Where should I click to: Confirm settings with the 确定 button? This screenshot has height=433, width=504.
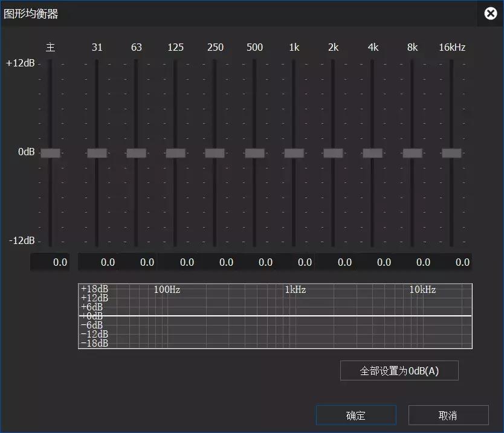(356, 415)
